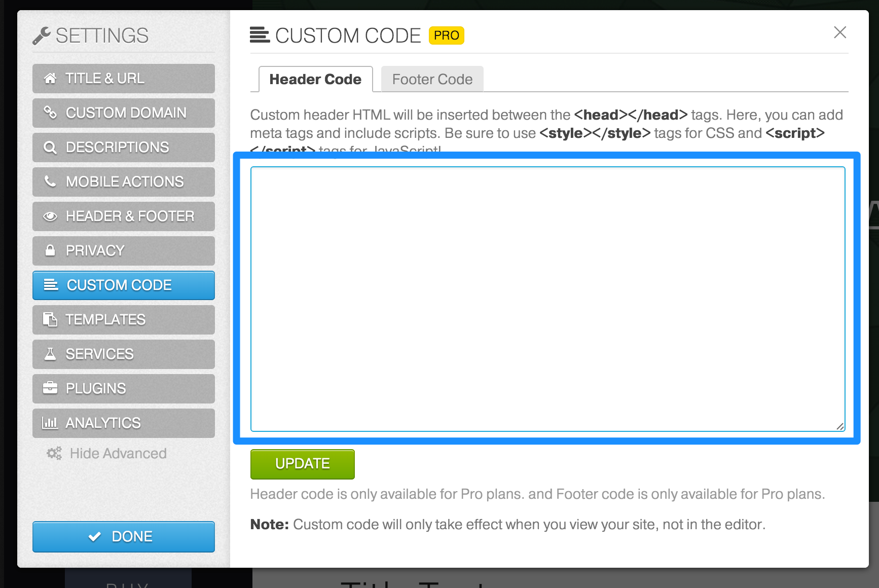This screenshot has width=879, height=588.
Task: Click the eye icon for Header & Footer
Action: pos(50,216)
